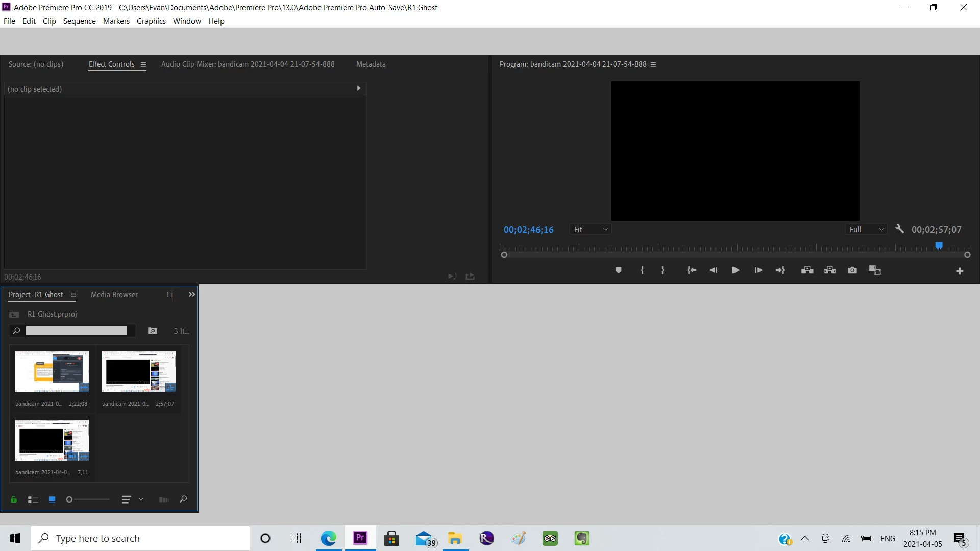Open the Program monitor settings wrench

[899, 229]
